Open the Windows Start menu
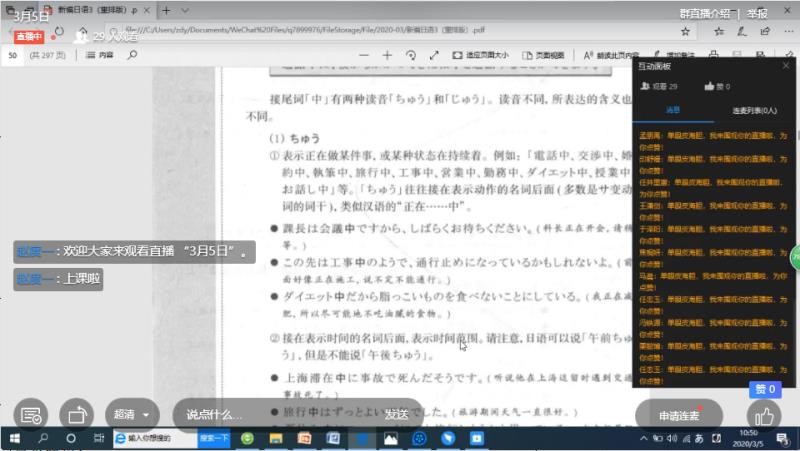The image size is (800, 451). (14, 438)
